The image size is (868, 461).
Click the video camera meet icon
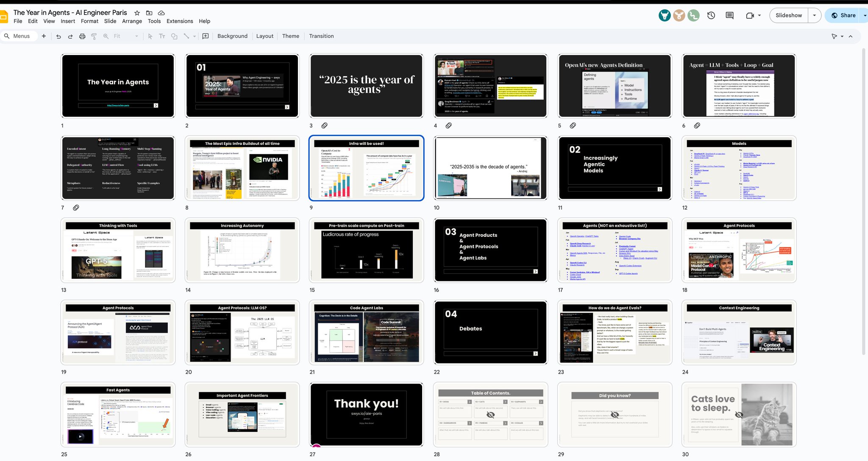coord(750,15)
